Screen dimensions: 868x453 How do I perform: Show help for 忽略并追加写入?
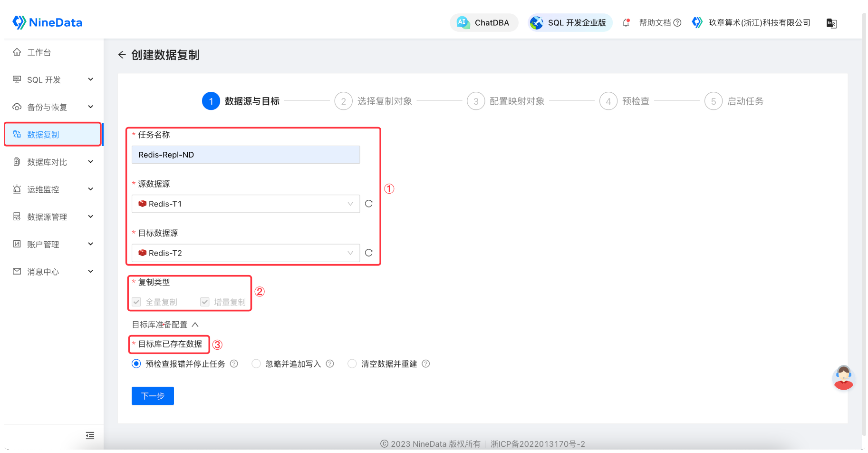click(330, 364)
